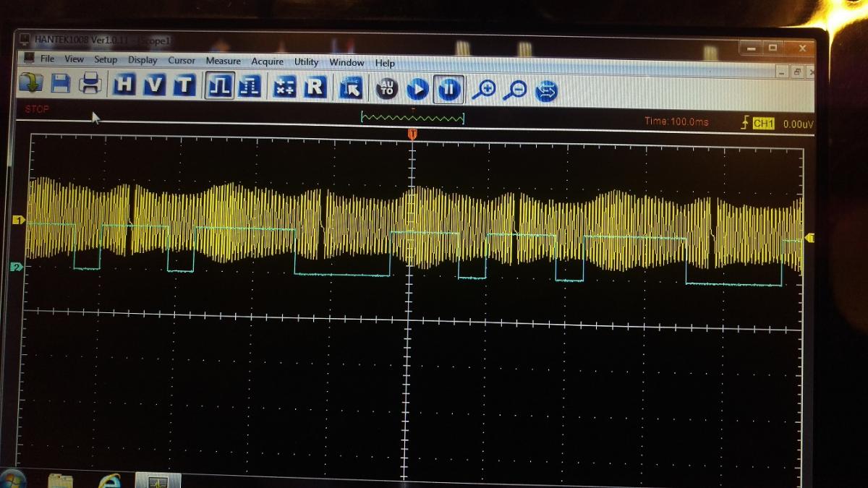The image size is (868, 488).
Task: Click the Save floppy disk icon
Action: tap(60, 84)
